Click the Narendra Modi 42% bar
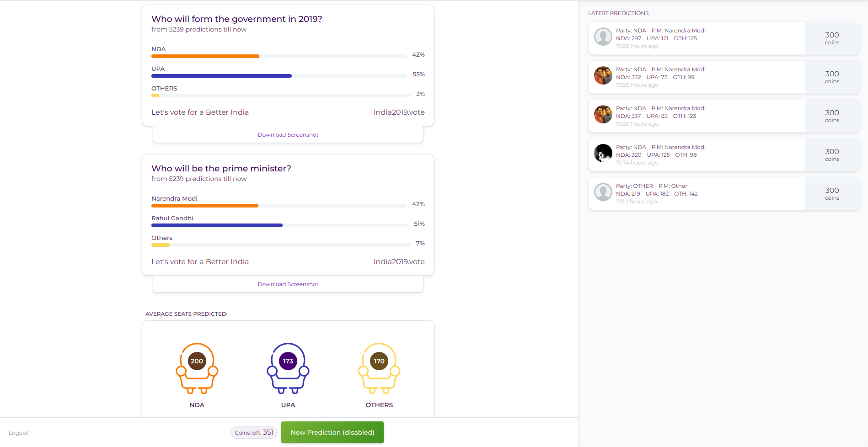The image size is (868, 447). pos(279,206)
